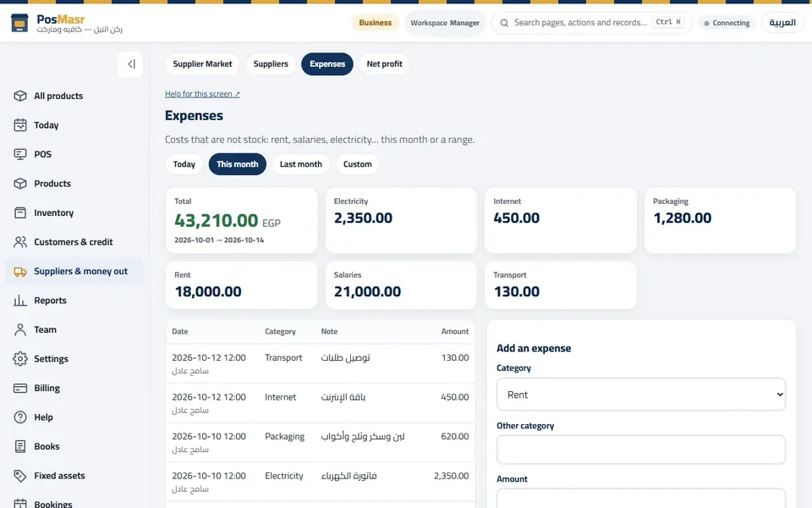Select This month range filter
The image size is (812, 508).
tap(237, 163)
